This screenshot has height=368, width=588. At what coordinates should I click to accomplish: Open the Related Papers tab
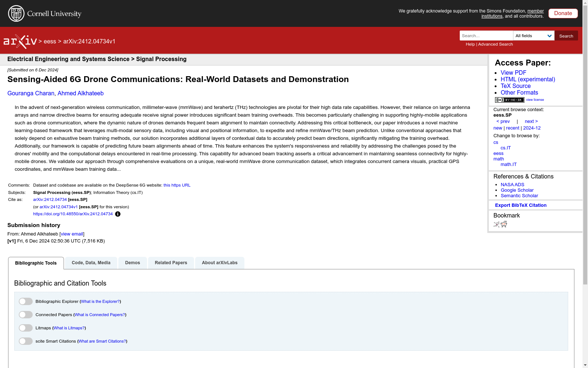pos(171,263)
